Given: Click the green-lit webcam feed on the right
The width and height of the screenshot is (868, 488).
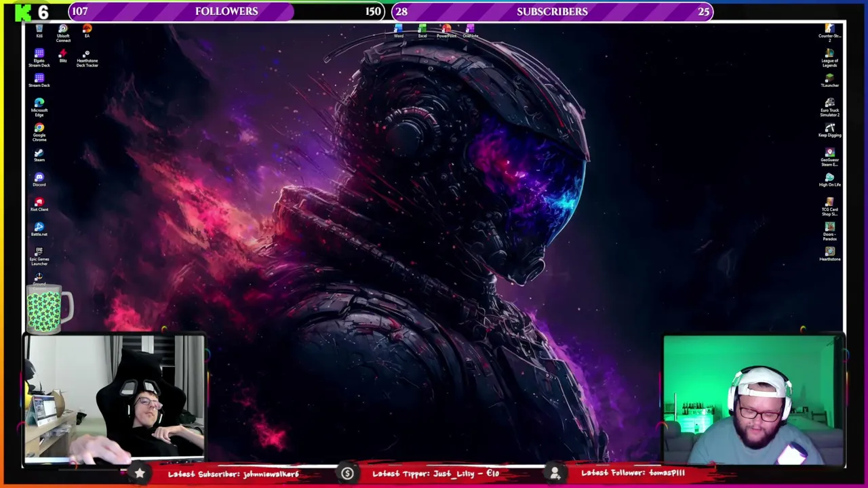Looking at the screenshot, I should [753, 400].
